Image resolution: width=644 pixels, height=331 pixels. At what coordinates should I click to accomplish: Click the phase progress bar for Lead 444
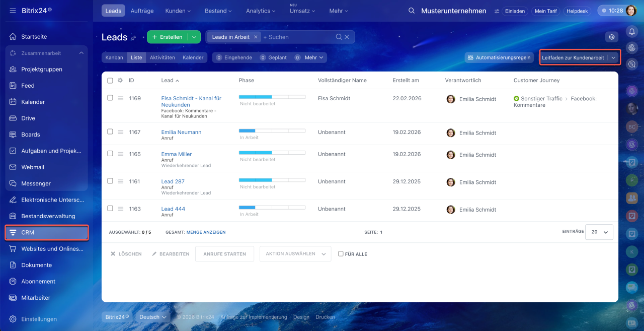pos(272,208)
